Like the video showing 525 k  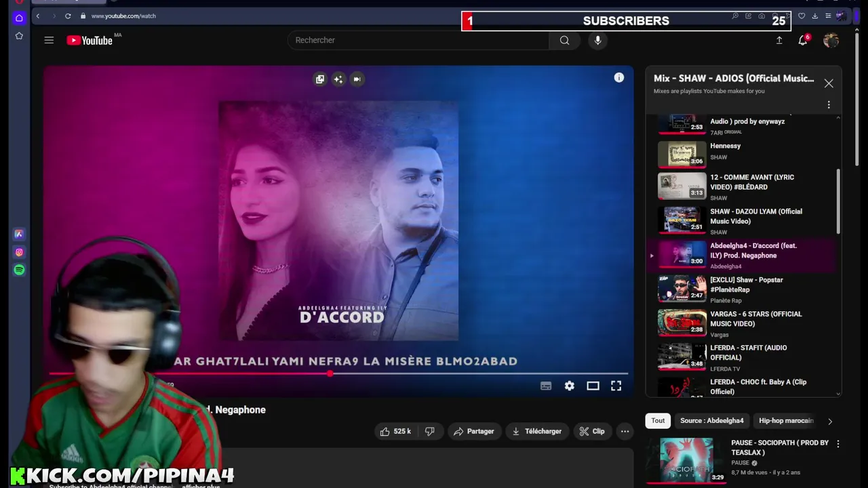(396, 431)
